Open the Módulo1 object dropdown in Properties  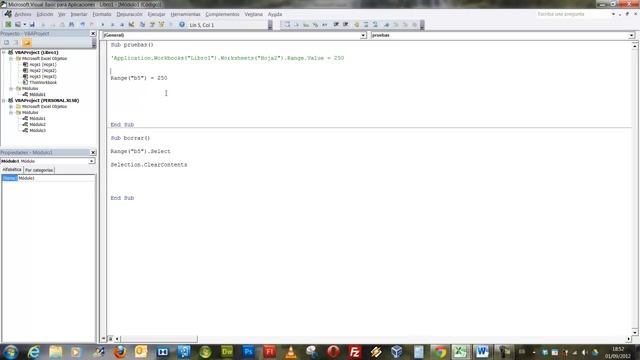coord(91,161)
